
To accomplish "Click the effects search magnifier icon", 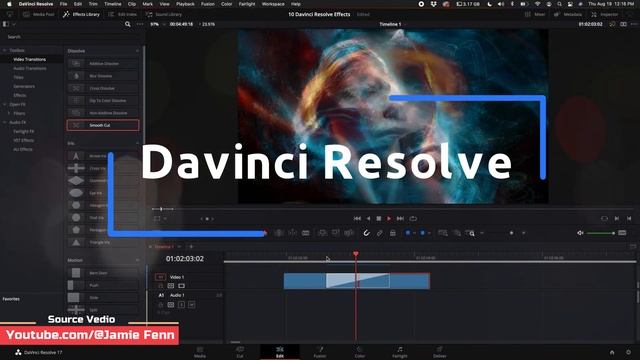I will tap(128, 24).
